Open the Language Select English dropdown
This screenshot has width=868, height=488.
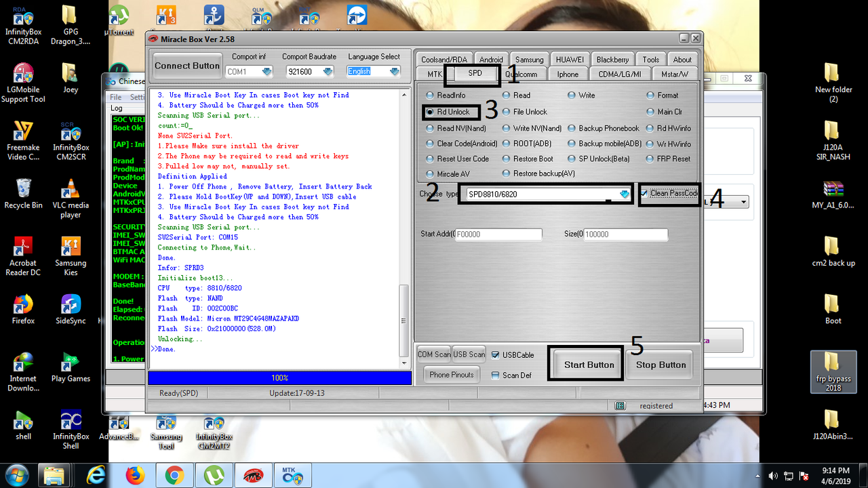374,71
